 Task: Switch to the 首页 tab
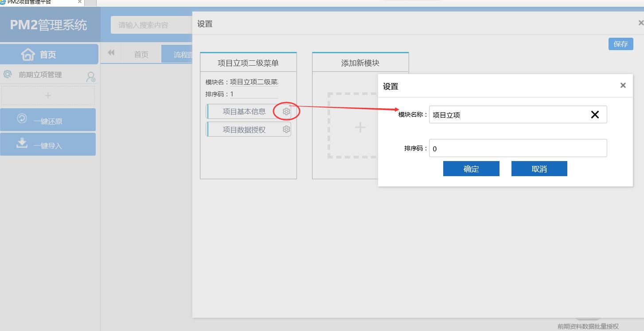point(141,55)
